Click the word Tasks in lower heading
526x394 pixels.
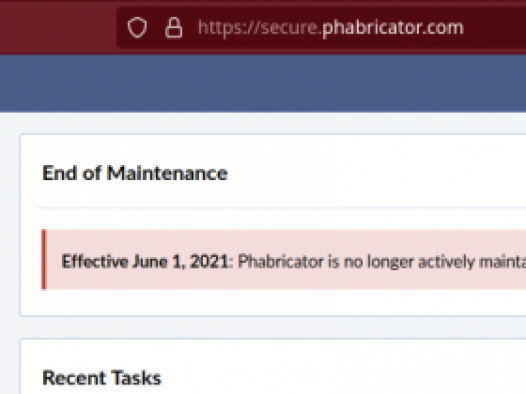136,378
